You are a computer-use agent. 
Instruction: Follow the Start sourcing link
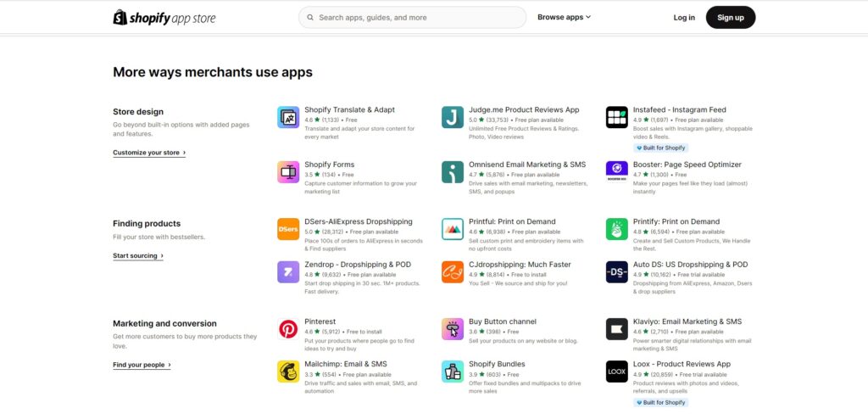click(138, 255)
